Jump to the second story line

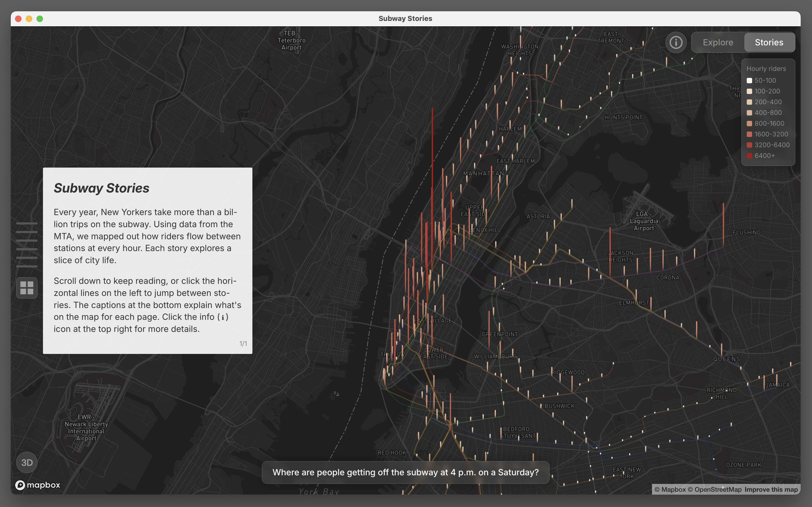(x=27, y=232)
